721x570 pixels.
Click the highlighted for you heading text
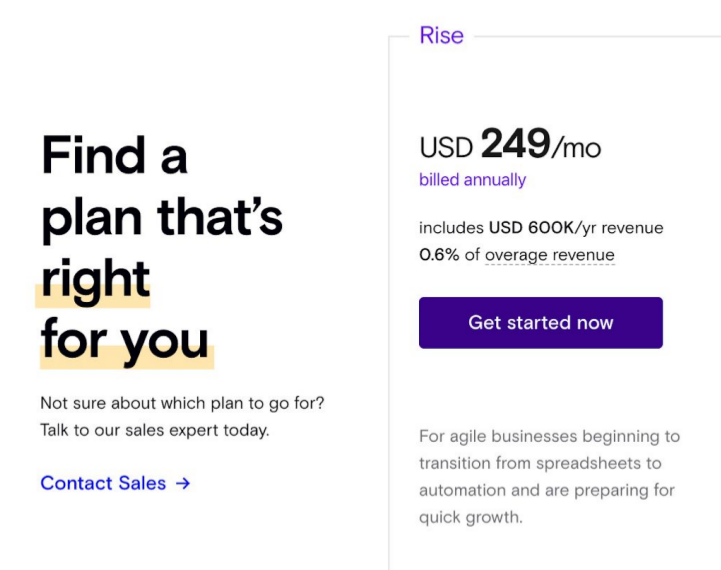point(125,342)
